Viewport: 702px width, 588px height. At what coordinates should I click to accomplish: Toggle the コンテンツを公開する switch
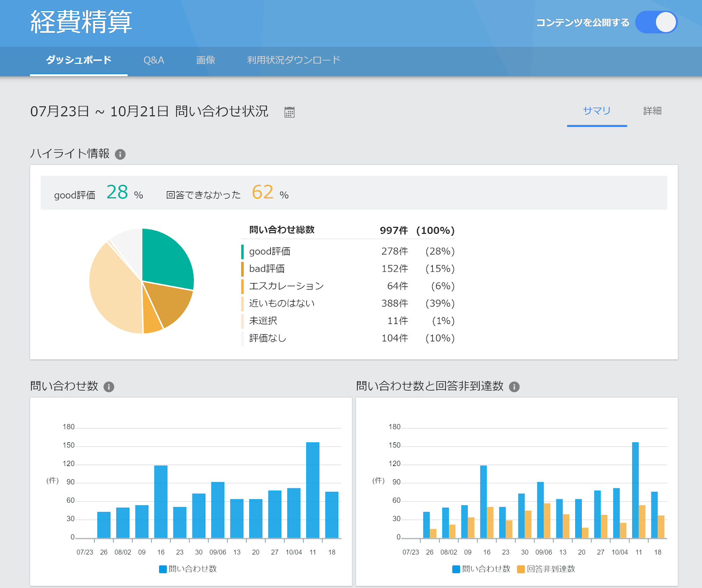pos(656,22)
